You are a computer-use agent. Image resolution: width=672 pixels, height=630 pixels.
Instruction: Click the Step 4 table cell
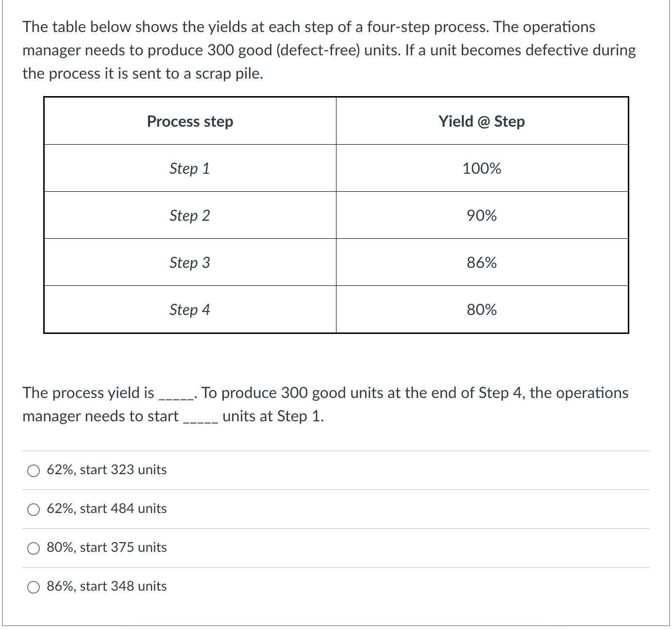pos(189,310)
